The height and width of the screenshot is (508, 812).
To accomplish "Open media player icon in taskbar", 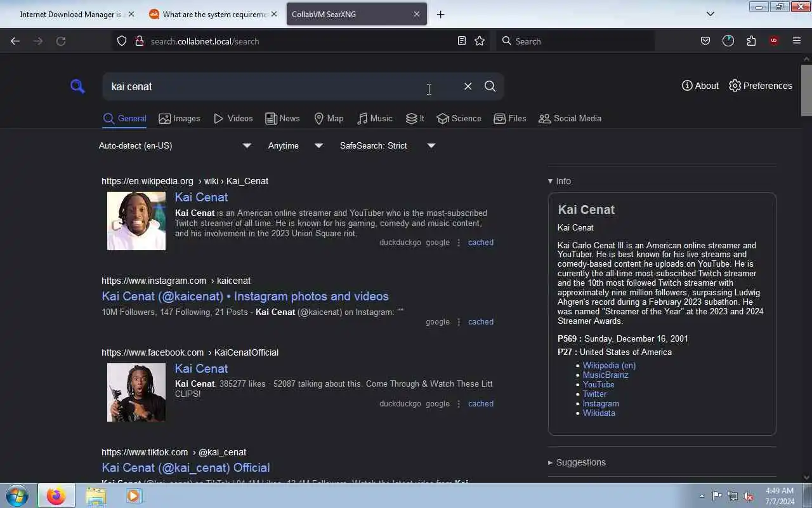I will 134,495.
